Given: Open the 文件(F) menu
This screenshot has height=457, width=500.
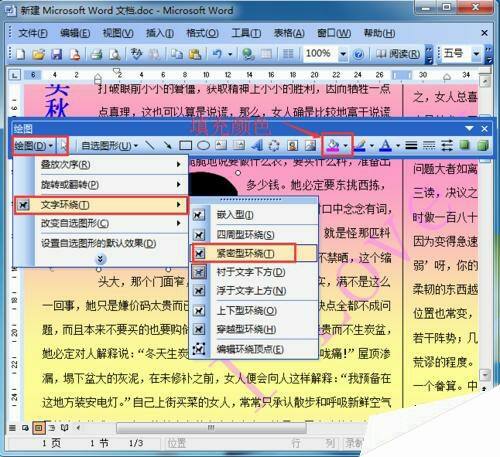Looking at the screenshot, I should pos(33,33).
